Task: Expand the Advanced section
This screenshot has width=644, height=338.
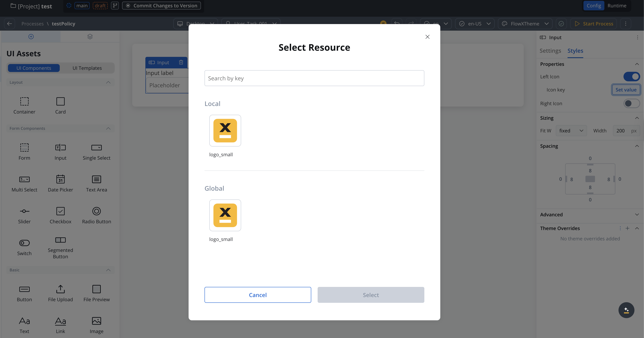Action: tap(637, 215)
